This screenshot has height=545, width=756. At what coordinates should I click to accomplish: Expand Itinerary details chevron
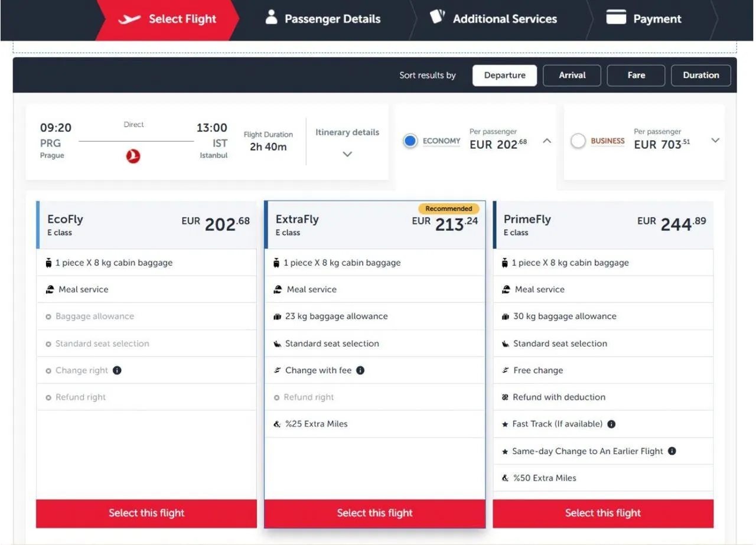pyautogui.click(x=347, y=154)
